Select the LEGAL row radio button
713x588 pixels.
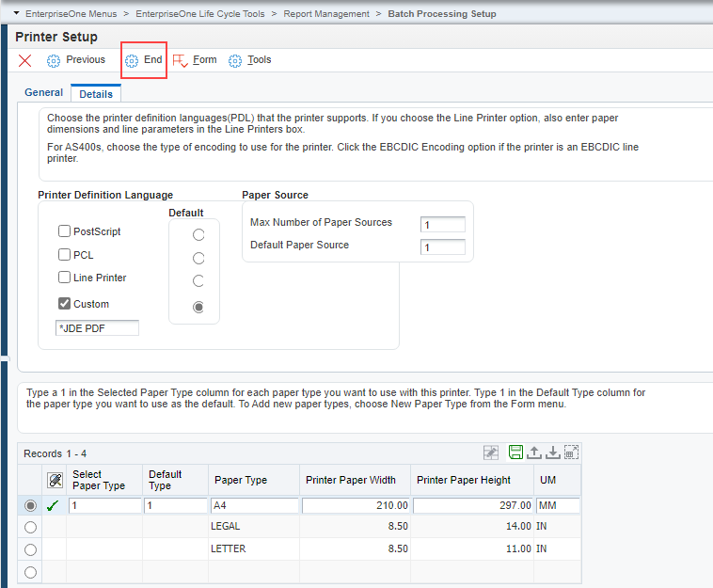point(30,527)
